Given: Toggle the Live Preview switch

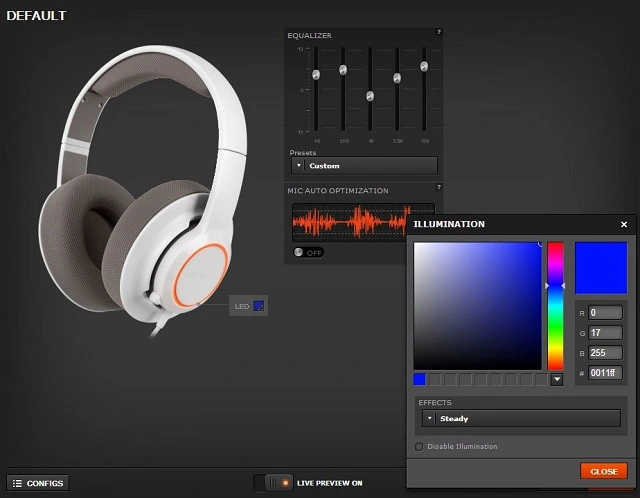Looking at the screenshot, I should pyautogui.click(x=274, y=483).
